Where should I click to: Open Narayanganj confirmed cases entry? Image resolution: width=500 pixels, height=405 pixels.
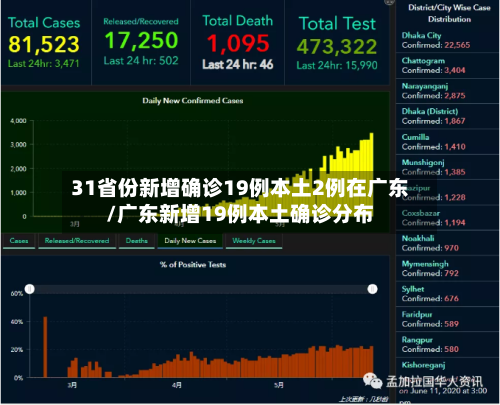point(447,91)
